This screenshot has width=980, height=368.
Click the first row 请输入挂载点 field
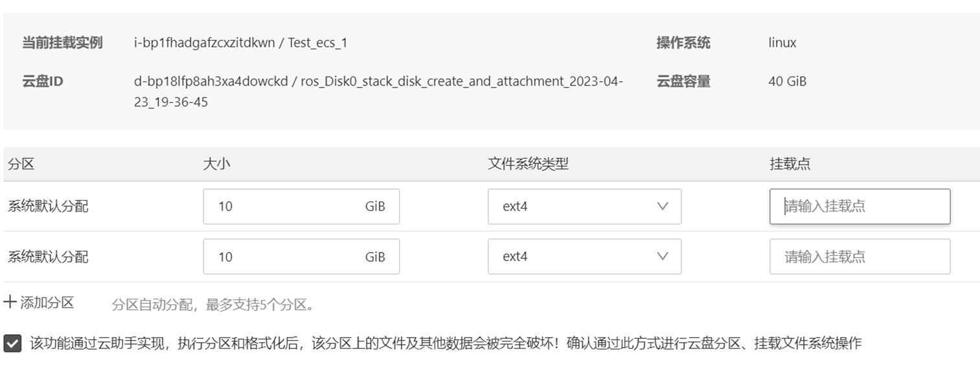(x=859, y=207)
